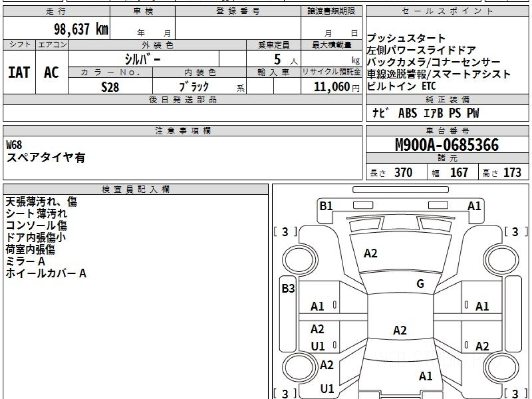This screenshot has height=399, width=532.
Task: Click the S28 color number cell
Action: pyautogui.click(x=110, y=86)
